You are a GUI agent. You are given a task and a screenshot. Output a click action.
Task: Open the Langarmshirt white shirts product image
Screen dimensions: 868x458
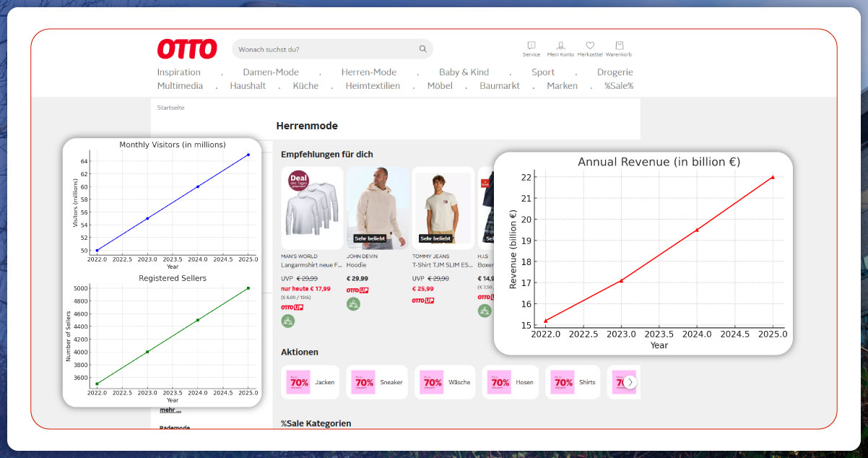click(312, 207)
